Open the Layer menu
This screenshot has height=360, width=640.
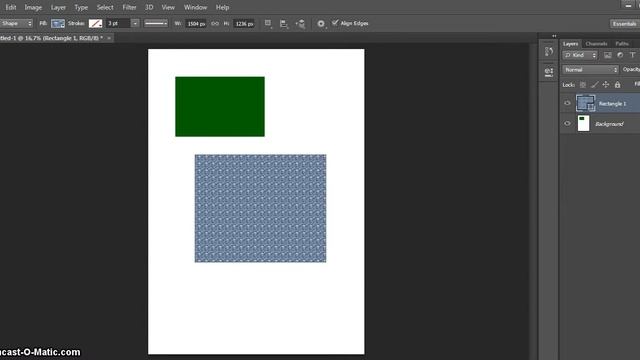(58, 7)
